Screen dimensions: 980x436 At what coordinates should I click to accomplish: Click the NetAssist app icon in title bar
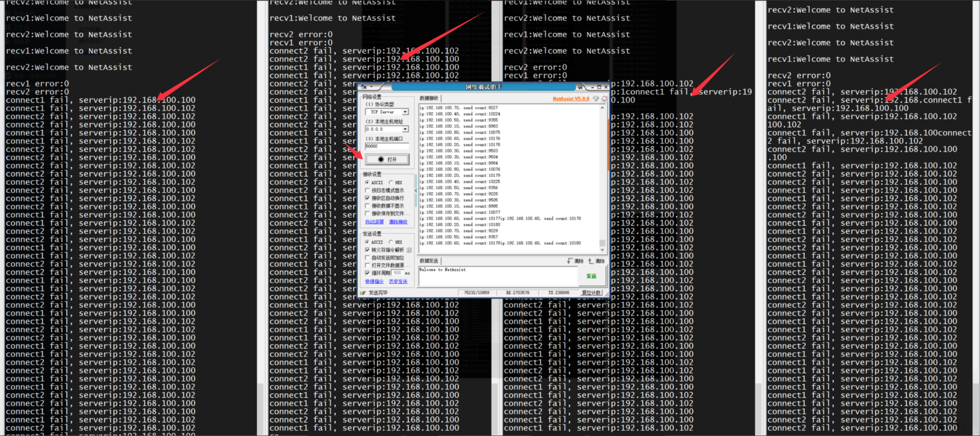pos(363,87)
